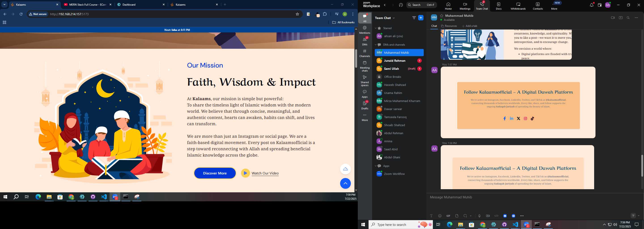This screenshot has width=644, height=229.
Task: Open Chrome extensions puzzle icon
Action: (x=325, y=14)
